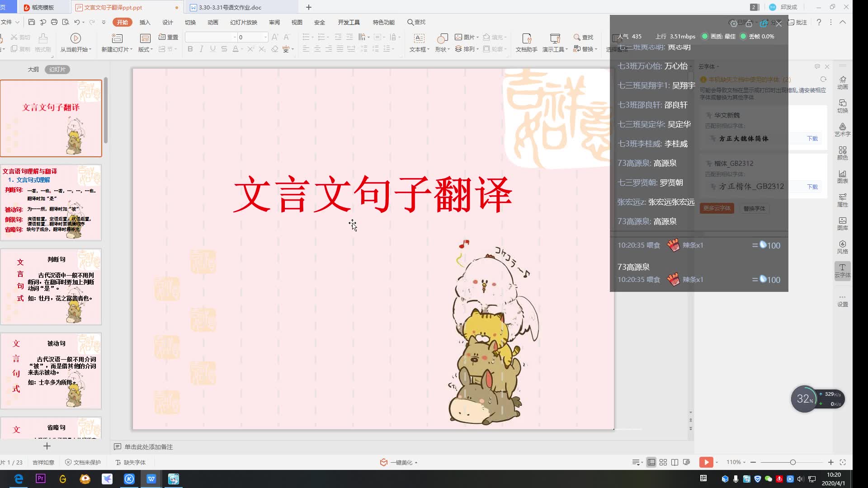Image resolution: width=868 pixels, height=488 pixels.
Task: Open Print Preview from quick access toolbar
Action: tap(66, 22)
